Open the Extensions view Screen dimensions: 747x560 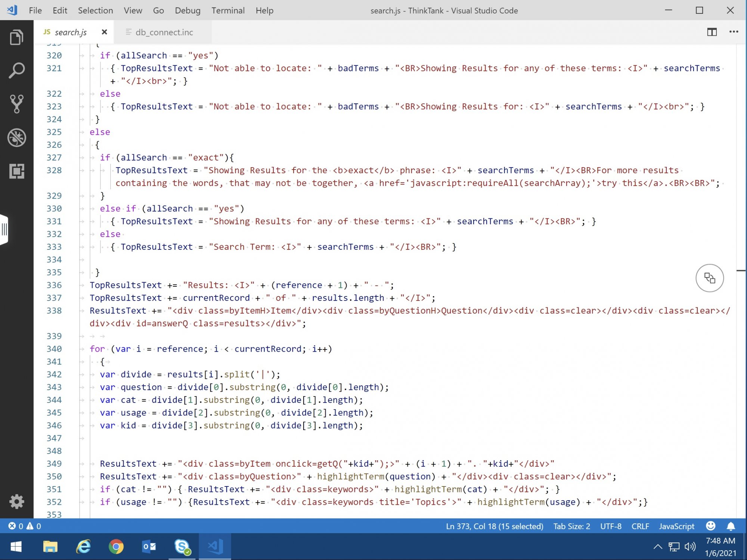(x=16, y=171)
